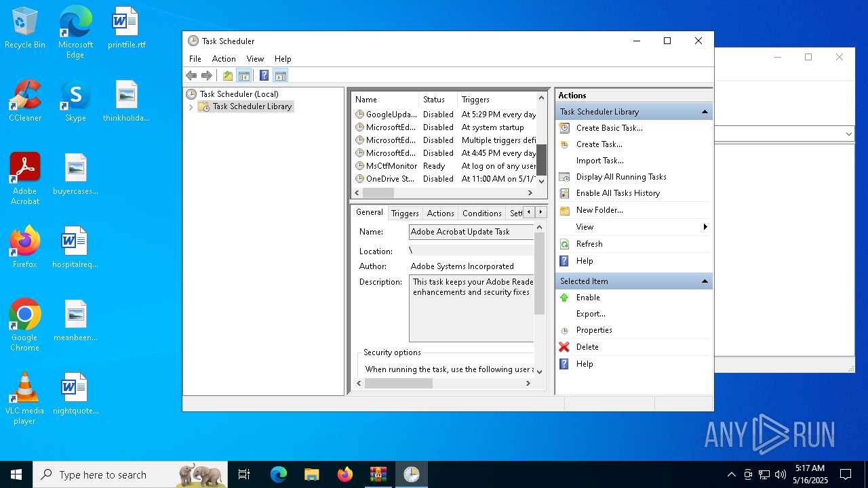The height and width of the screenshot is (488, 868).
Task: Select the Skype desktop shortcut
Action: click(75, 101)
